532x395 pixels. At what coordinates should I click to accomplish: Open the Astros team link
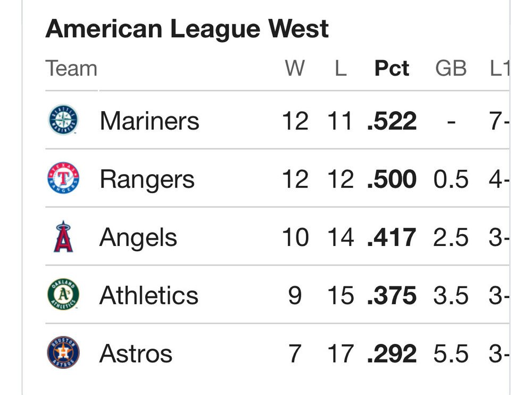coord(136,353)
